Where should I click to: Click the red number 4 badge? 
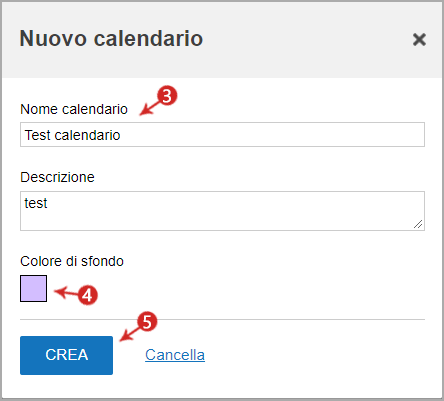coord(88,295)
